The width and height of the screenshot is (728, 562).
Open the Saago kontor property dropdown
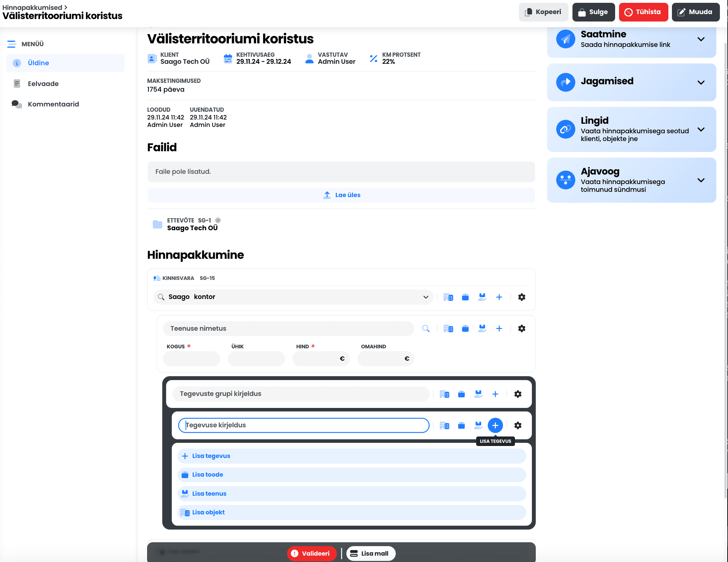tap(293, 297)
